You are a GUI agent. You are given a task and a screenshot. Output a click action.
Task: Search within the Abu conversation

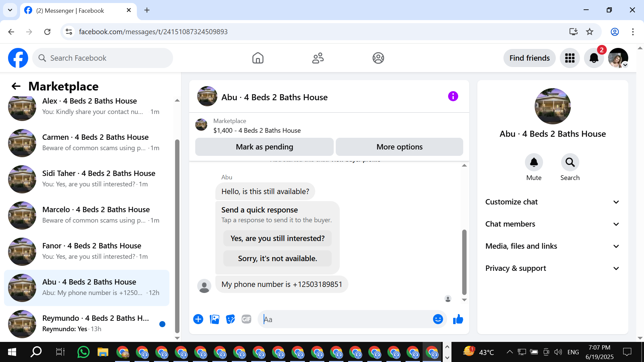tap(570, 163)
